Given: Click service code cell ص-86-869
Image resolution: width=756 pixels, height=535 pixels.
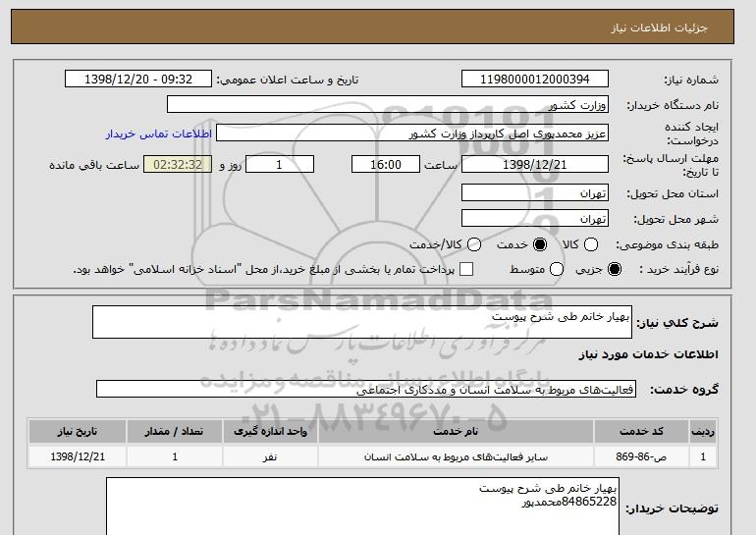Looking at the screenshot, I should 641,456.
